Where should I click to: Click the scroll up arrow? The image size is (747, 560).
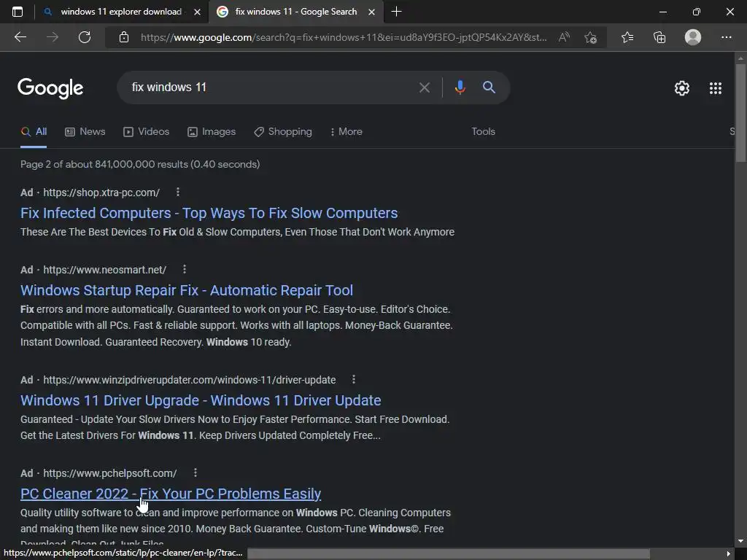740,58
